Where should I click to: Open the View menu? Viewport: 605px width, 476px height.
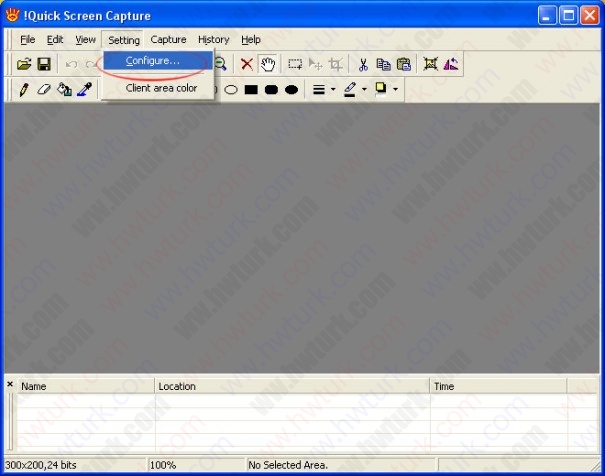point(85,40)
